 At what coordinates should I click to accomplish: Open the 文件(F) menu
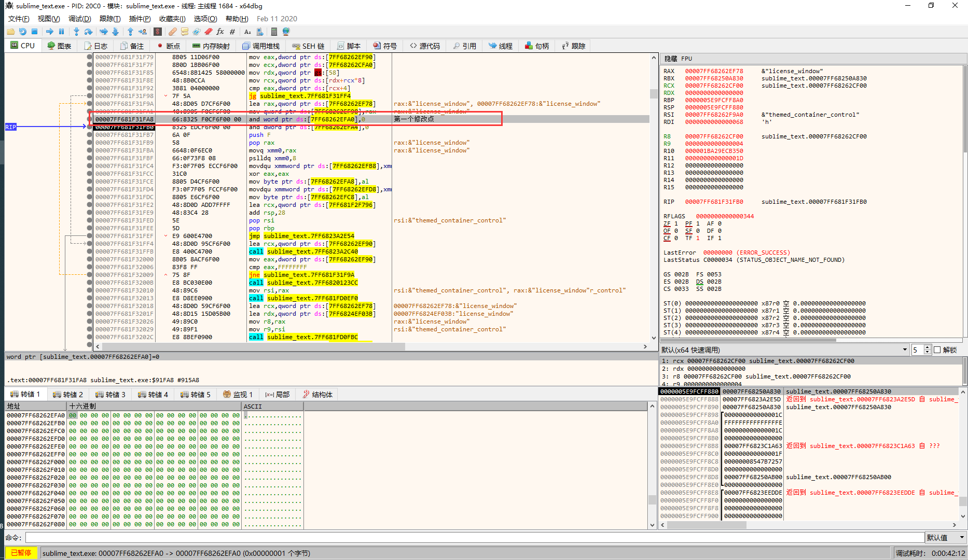click(x=19, y=19)
